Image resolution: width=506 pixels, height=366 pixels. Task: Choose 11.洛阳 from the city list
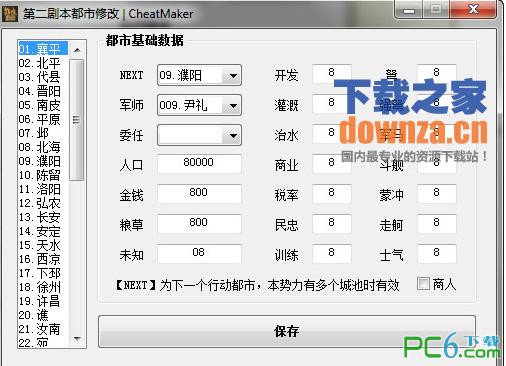point(40,189)
